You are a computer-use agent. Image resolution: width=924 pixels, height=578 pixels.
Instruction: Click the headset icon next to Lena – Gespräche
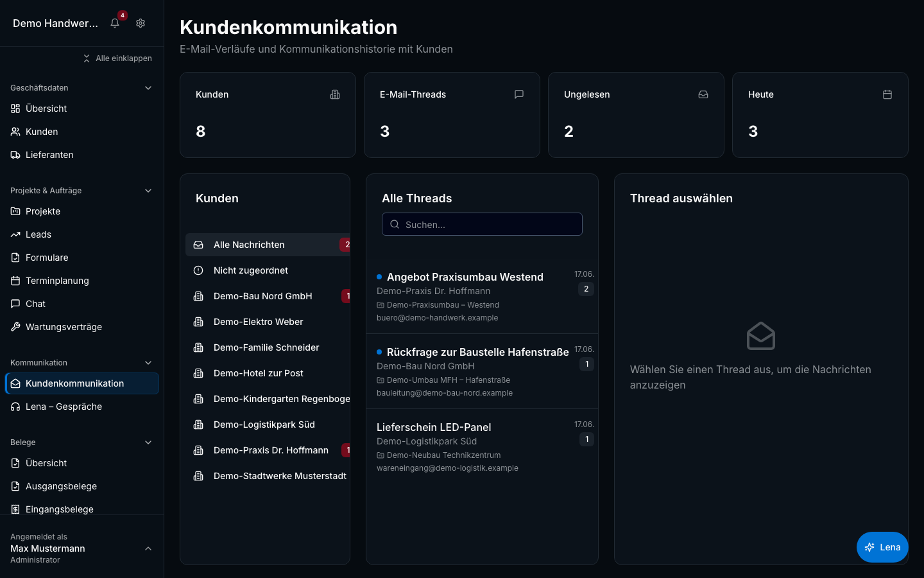(15, 407)
